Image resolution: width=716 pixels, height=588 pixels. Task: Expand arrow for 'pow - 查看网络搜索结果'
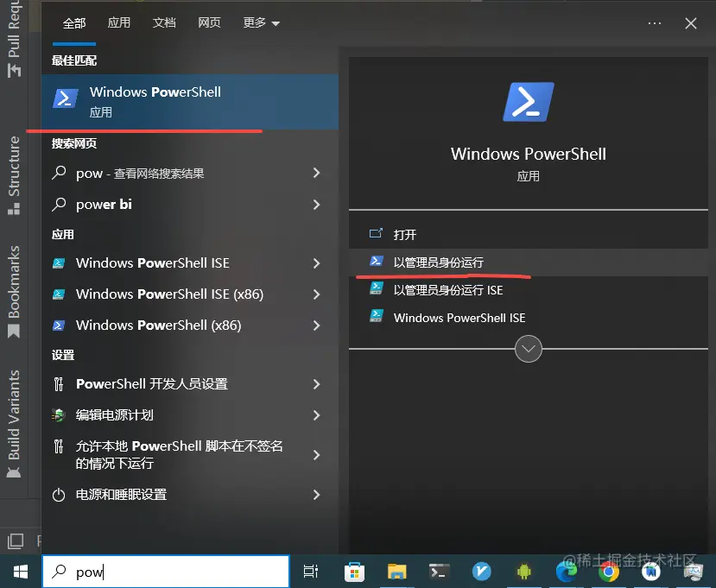tap(316, 173)
